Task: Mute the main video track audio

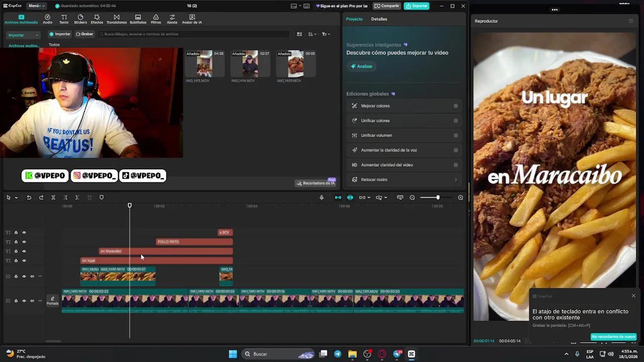Action: [32, 301]
